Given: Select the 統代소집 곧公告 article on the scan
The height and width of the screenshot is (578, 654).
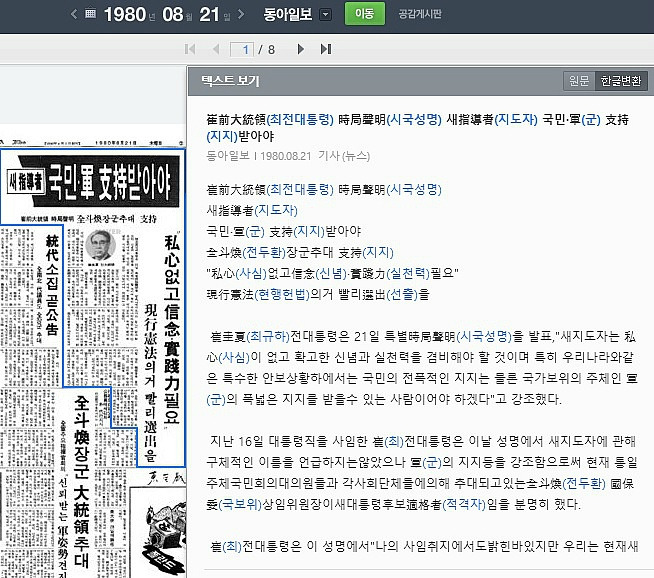Looking at the screenshot, I should [52, 285].
